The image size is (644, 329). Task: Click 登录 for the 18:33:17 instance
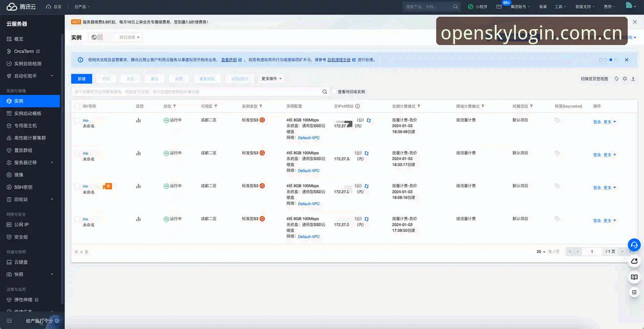(x=597, y=155)
